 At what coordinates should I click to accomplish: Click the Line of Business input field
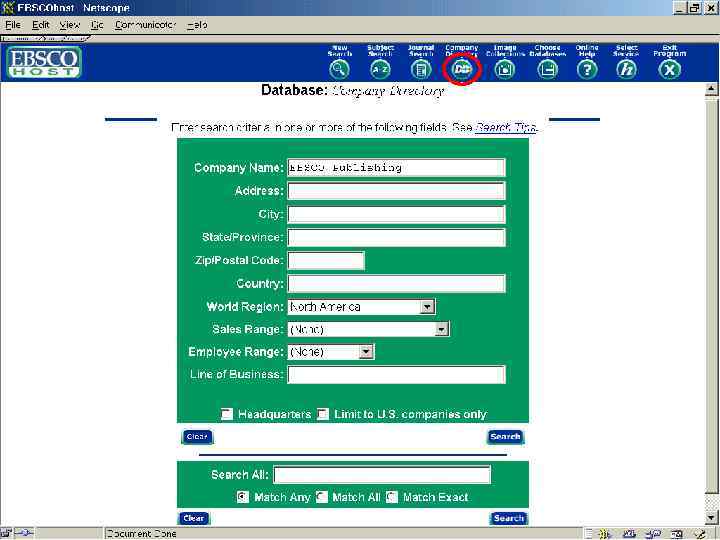(396, 374)
